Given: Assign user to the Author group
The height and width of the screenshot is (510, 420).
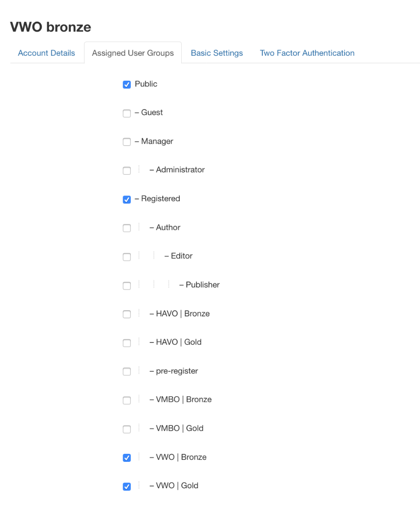Looking at the screenshot, I should tap(126, 228).
